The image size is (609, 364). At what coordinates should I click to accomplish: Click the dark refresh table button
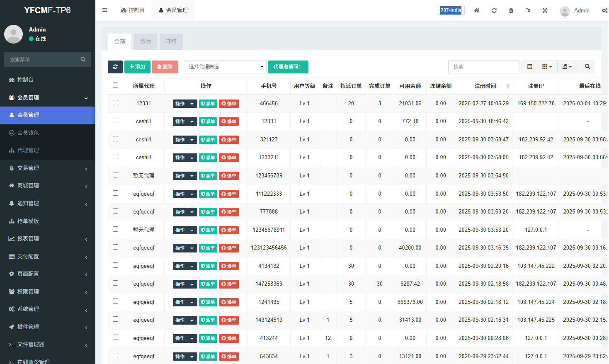pos(115,67)
